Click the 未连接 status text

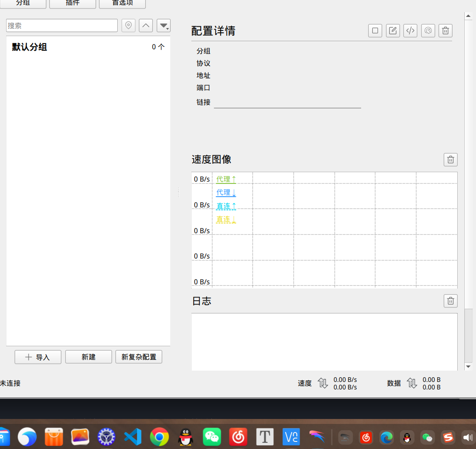tap(10, 383)
